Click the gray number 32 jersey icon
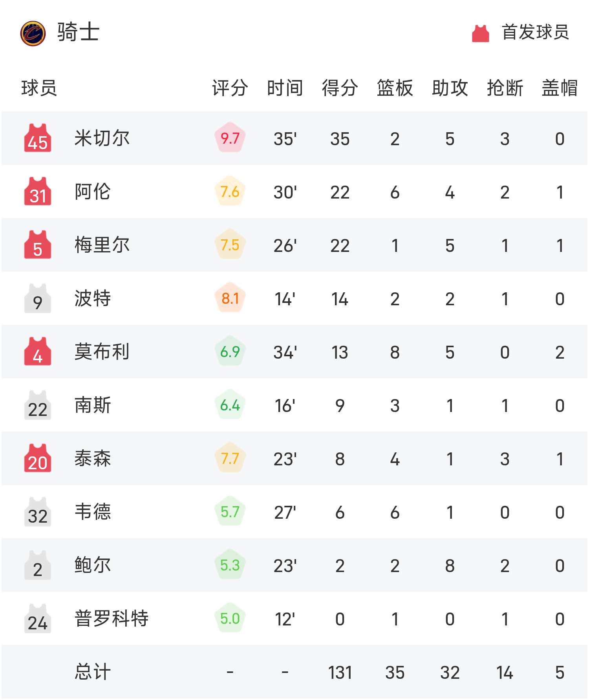589x700 pixels. pos(38,512)
